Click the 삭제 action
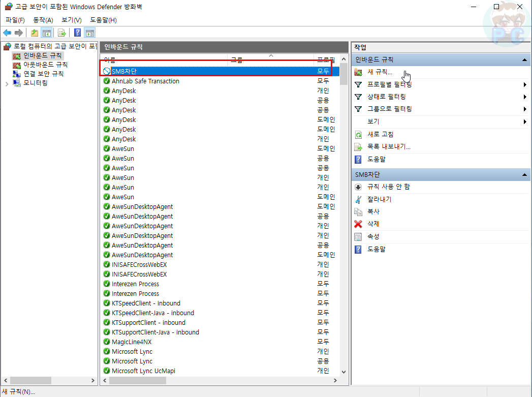 point(373,224)
